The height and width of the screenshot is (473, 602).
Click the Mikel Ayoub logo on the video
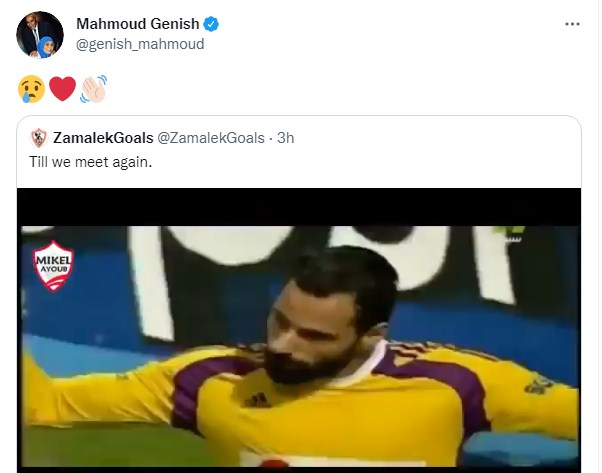(x=57, y=266)
